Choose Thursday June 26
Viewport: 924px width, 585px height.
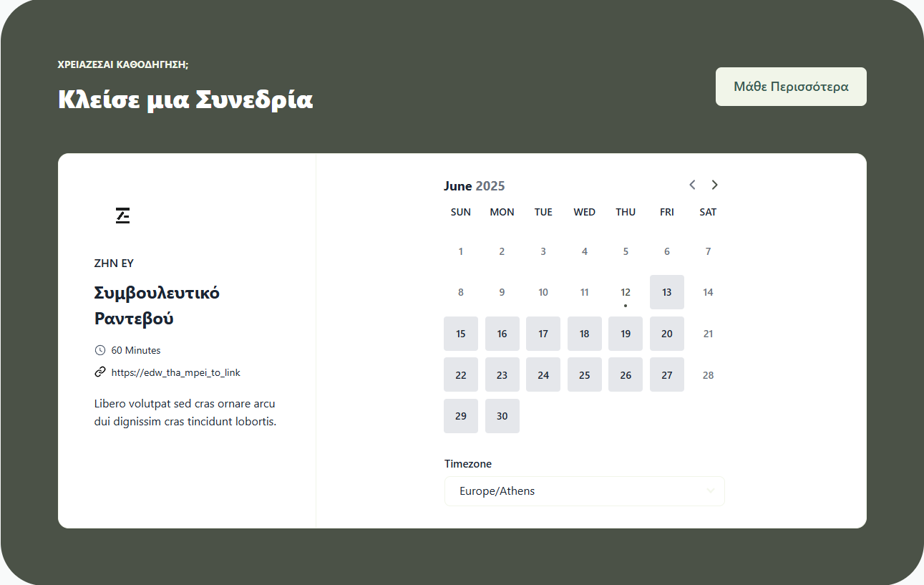point(626,374)
